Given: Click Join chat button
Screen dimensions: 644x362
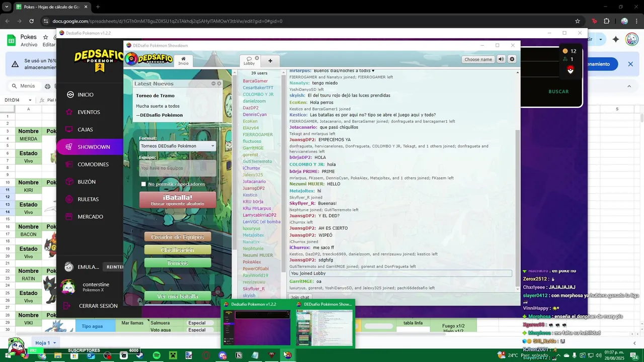Looking at the screenshot, I should click(x=300, y=297).
